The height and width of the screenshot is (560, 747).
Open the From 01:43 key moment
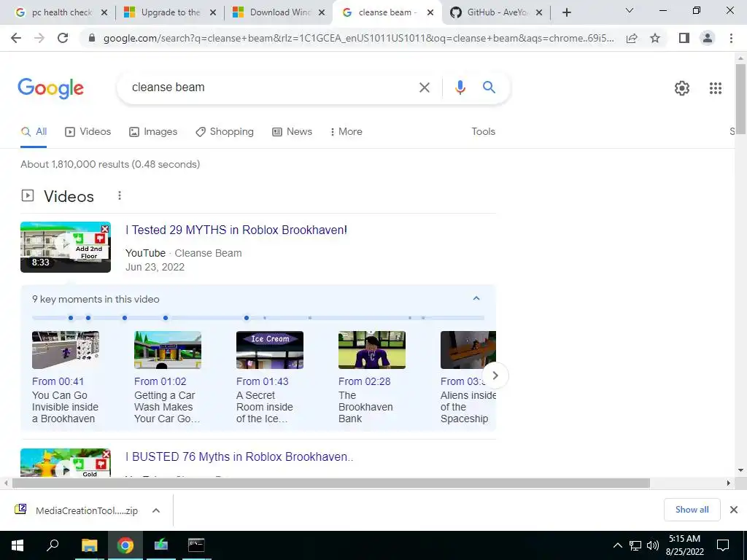(x=263, y=381)
